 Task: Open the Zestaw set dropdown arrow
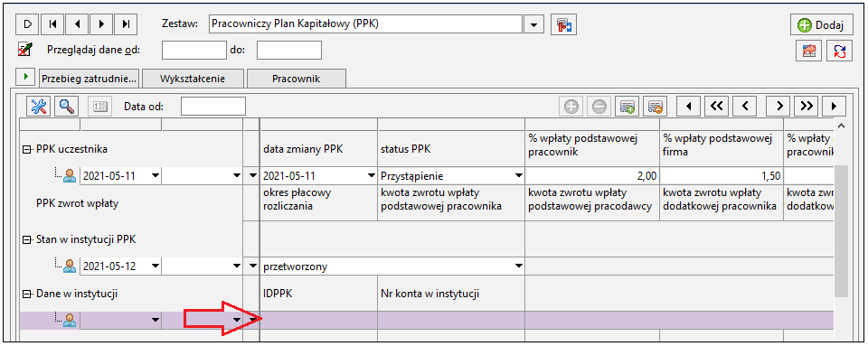pos(533,25)
